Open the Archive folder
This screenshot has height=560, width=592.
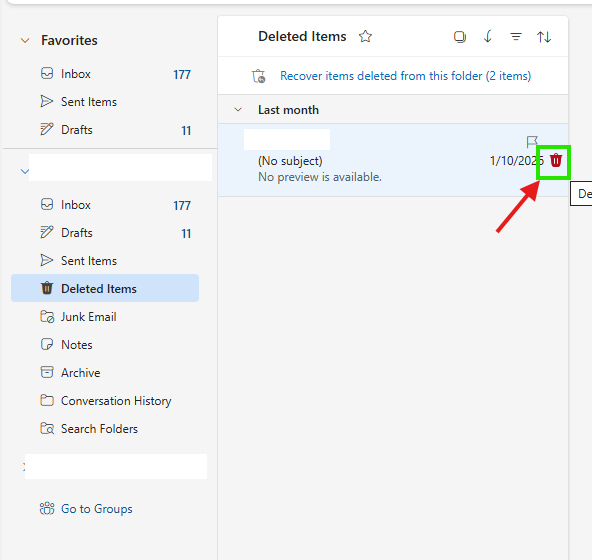click(x=105, y=373)
